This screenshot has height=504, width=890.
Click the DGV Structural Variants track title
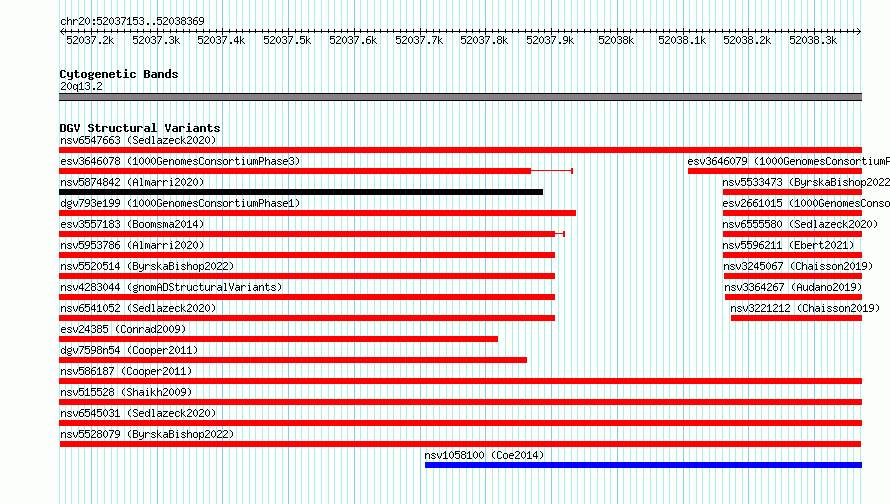(x=140, y=128)
